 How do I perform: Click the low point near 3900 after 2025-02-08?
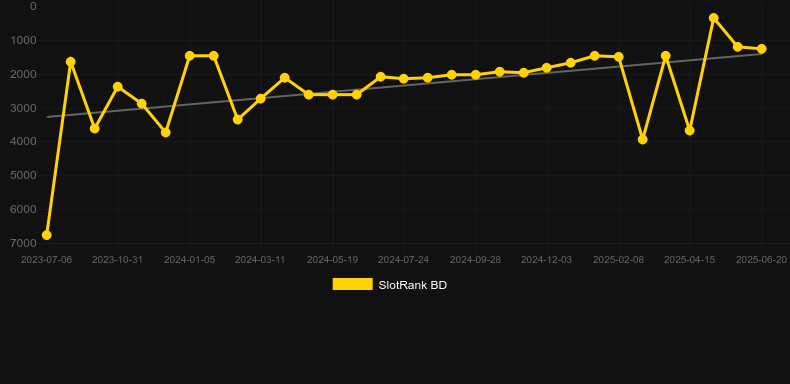click(642, 140)
